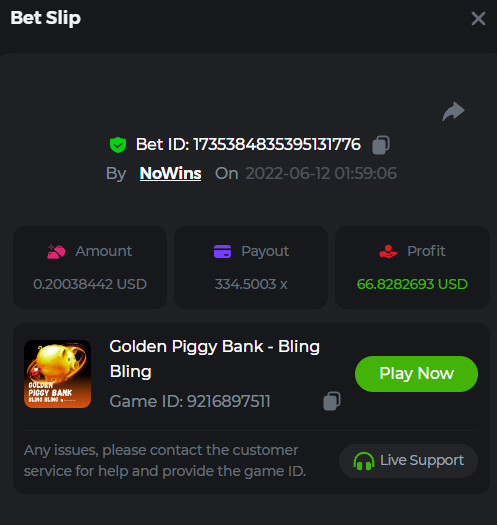Viewport: 497px width, 525px height.
Task: Click the red Profit hand icon
Action: [388, 251]
